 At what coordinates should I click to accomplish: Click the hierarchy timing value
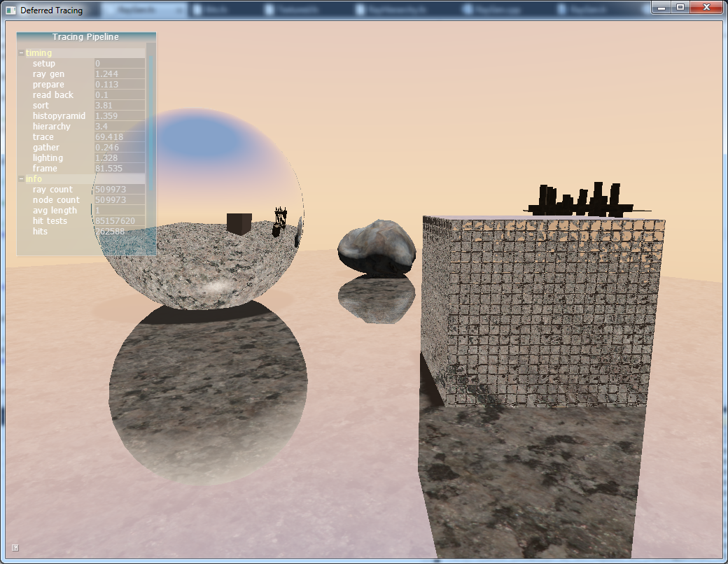point(119,127)
